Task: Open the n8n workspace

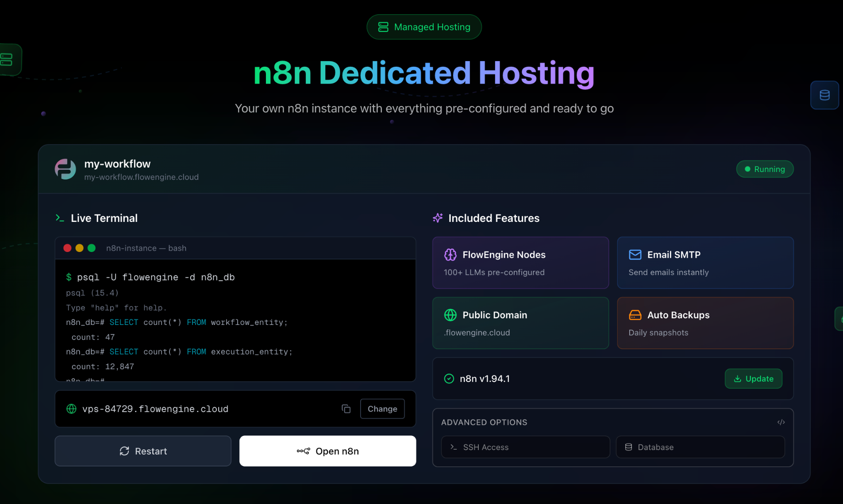Action: [x=327, y=451]
